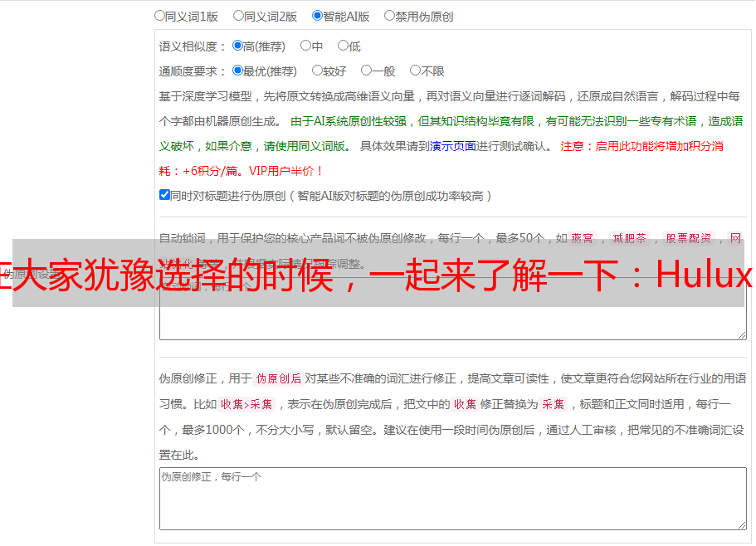Click the 燕窝 example keyword tag
Viewport: 756px width, 546px height.
(582, 238)
